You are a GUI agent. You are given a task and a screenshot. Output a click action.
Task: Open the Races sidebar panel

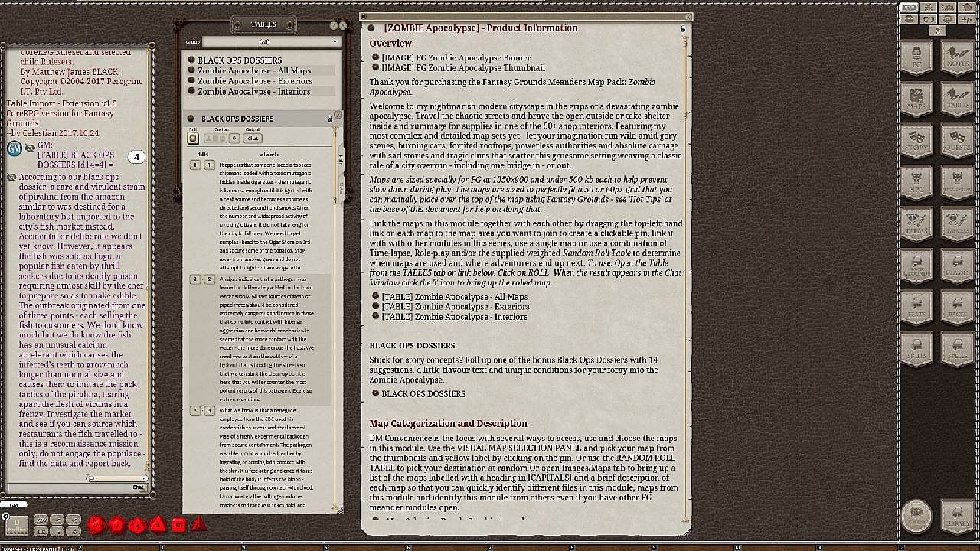956,306
